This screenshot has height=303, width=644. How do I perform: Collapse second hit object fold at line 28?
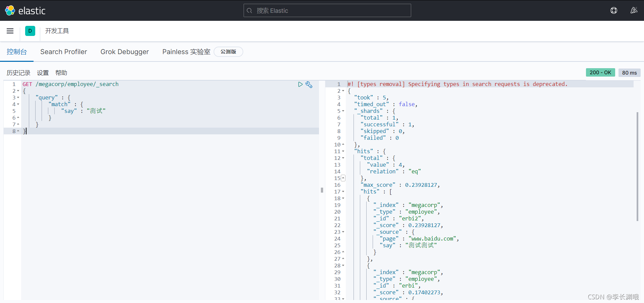click(343, 266)
